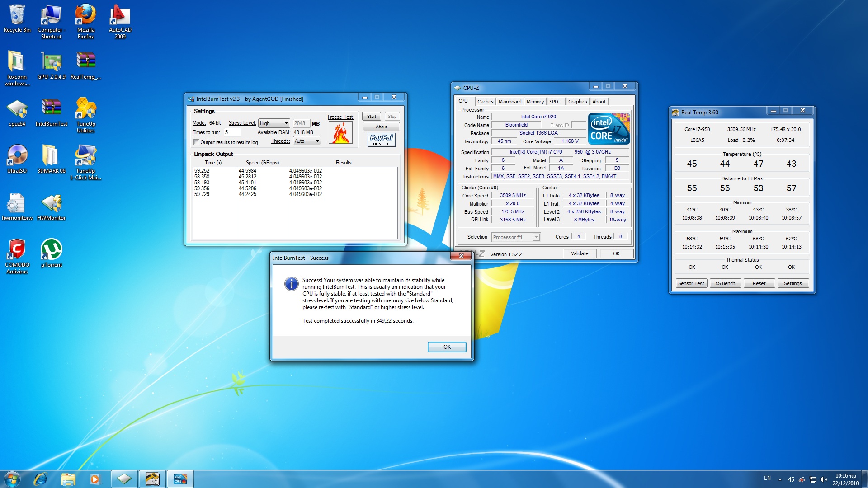Launch UltraISO desktop icon
Viewport: 868px width, 488px height.
point(17,159)
